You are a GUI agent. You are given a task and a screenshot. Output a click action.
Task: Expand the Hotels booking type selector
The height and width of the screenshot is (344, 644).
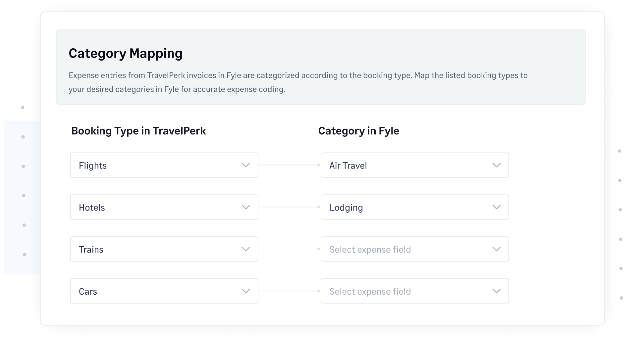click(164, 207)
